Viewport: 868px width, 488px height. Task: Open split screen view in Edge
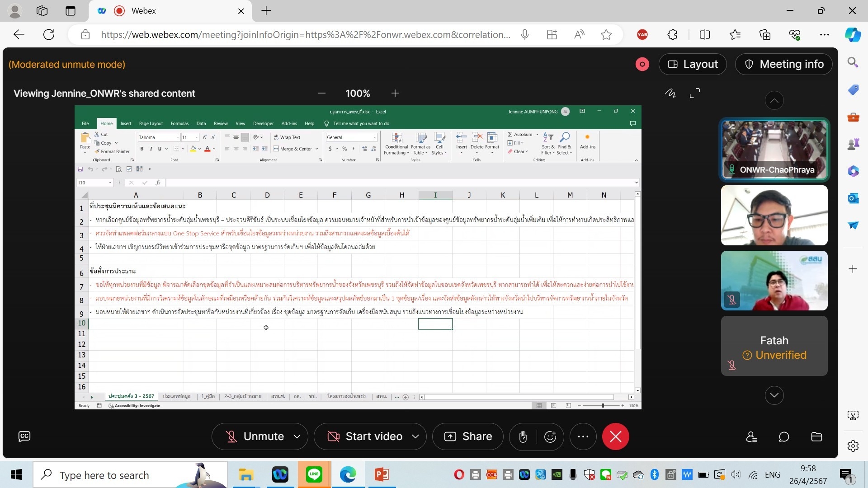point(705,35)
